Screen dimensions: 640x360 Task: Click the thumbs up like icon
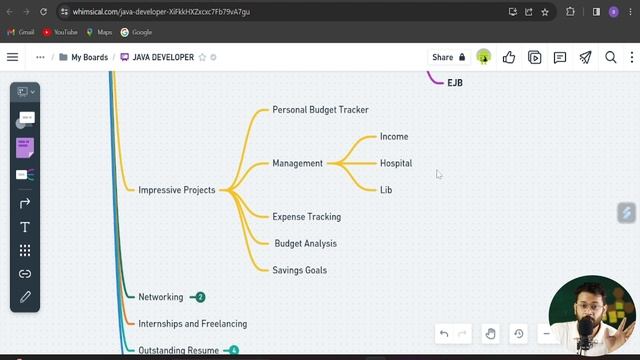[x=509, y=58]
